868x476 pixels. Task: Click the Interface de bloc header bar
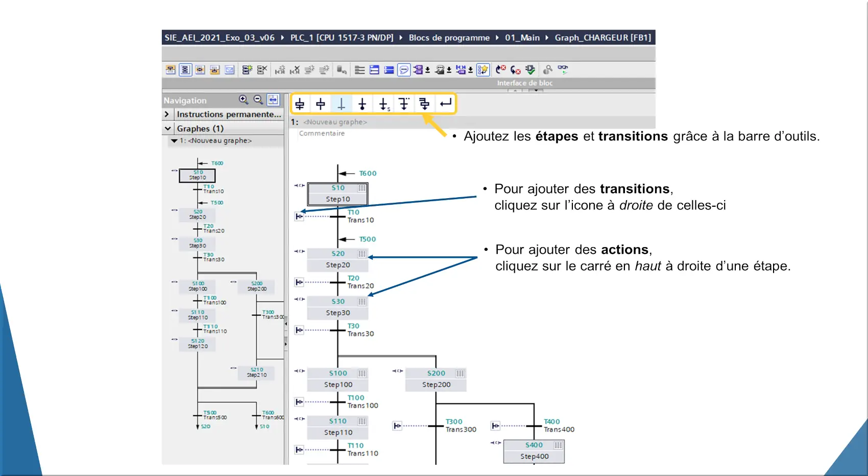pyautogui.click(x=408, y=83)
